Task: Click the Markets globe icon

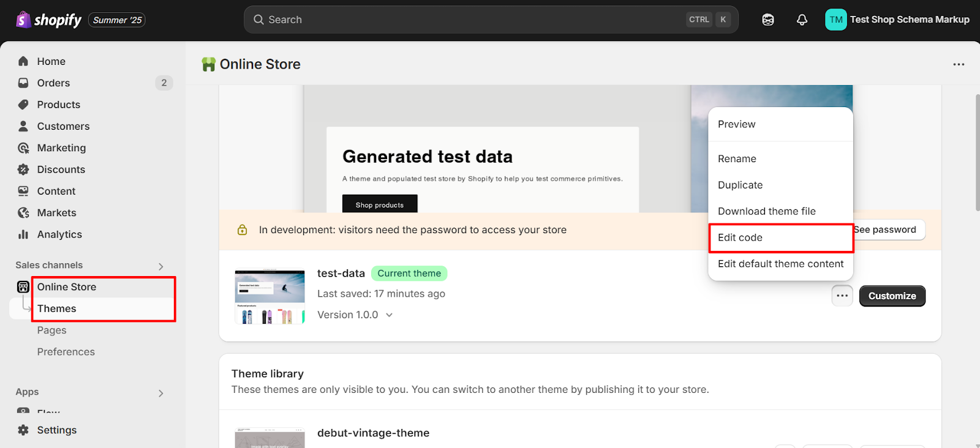Action: (23, 213)
